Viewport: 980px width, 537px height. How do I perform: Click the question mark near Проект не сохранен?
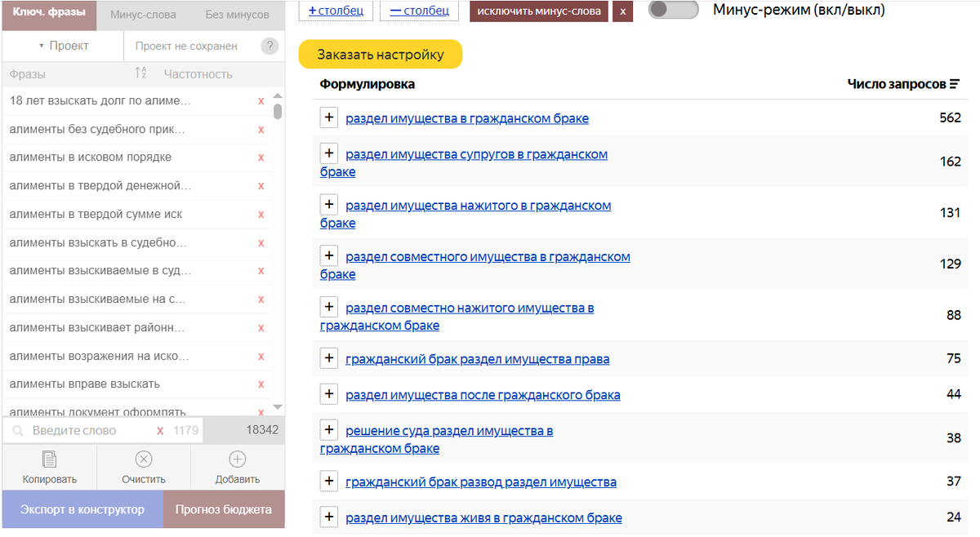click(269, 46)
